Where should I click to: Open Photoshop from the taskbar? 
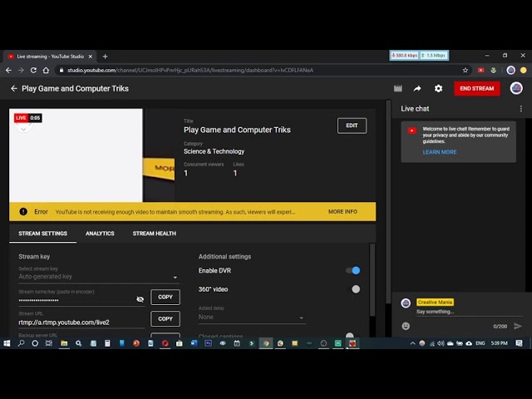209,343
